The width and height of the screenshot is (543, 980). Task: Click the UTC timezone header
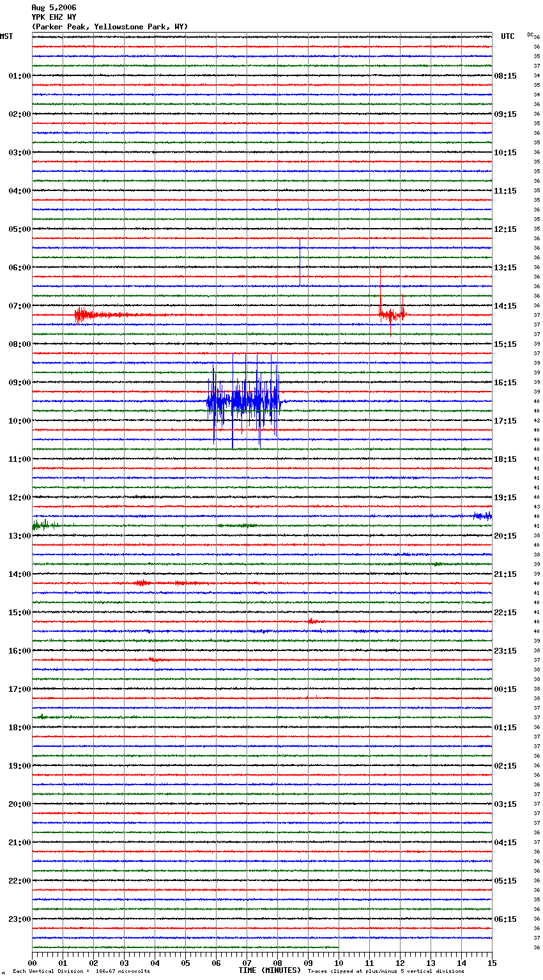[507, 36]
